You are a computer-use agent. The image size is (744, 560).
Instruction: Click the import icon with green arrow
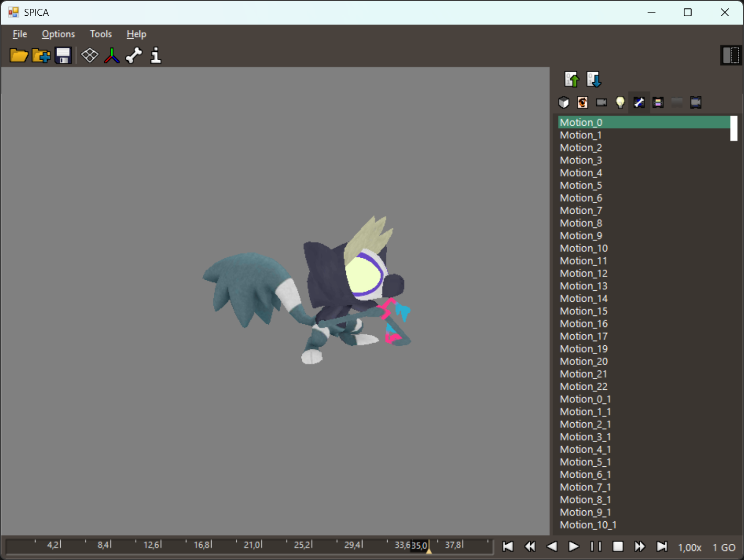coord(572,79)
